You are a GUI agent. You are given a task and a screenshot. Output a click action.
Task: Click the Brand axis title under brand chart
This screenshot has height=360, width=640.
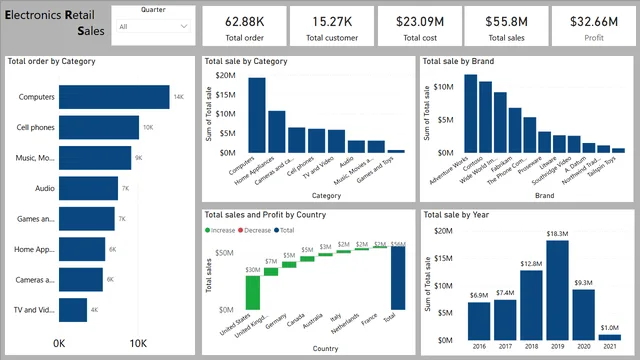pos(544,196)
